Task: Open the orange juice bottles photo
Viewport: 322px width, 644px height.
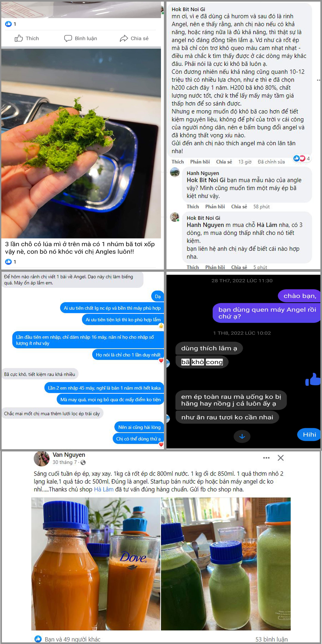Action: 96,564
